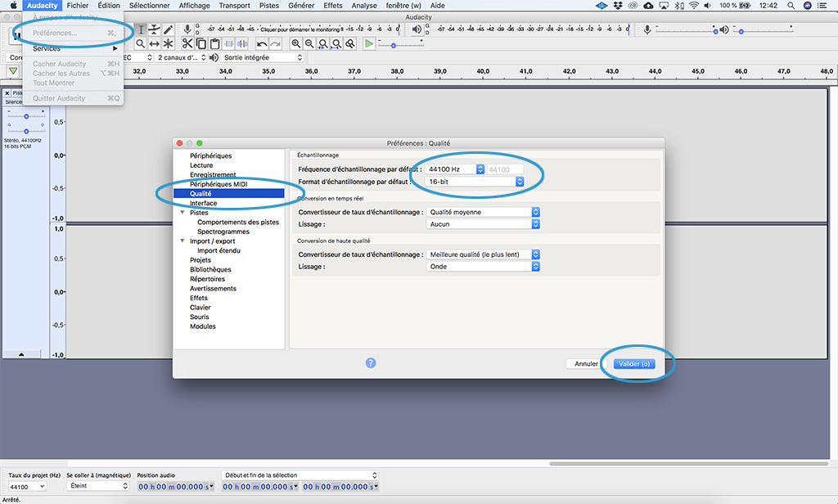Open real-time Lissage dropdown (Aucun)

click(x=483, y=224)
